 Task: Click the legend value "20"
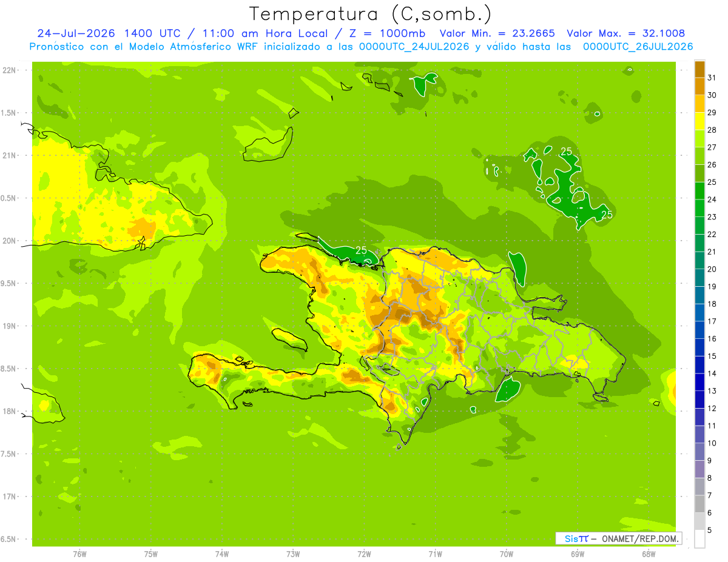712,269
